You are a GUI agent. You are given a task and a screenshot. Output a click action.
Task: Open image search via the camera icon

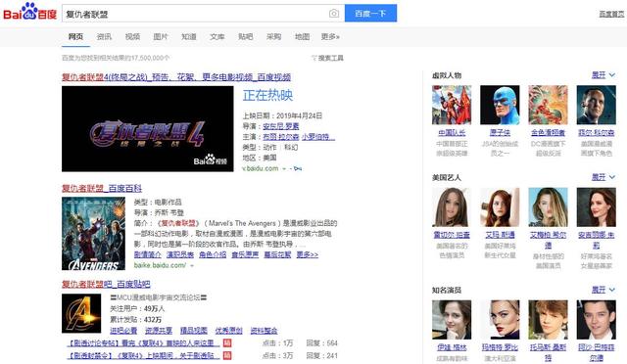point(334,14)
